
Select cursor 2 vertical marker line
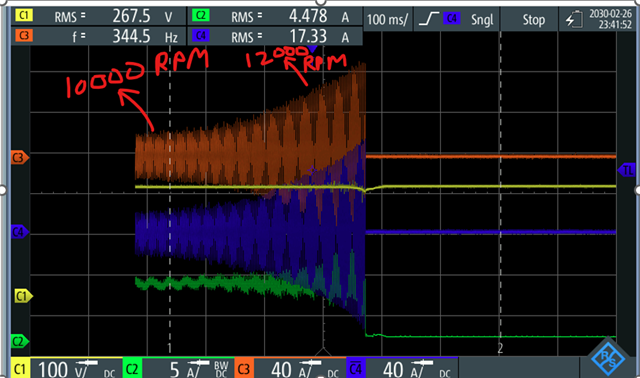[x=500, y=192]
